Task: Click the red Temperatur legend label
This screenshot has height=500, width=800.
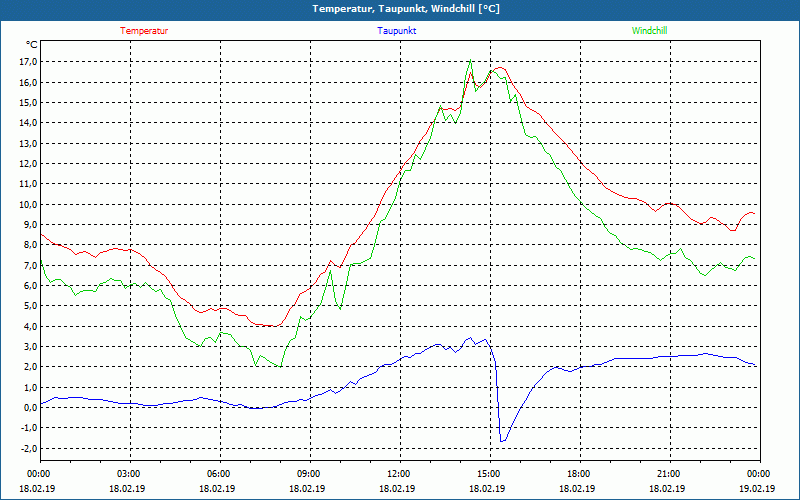Action: tap(144, 31)
